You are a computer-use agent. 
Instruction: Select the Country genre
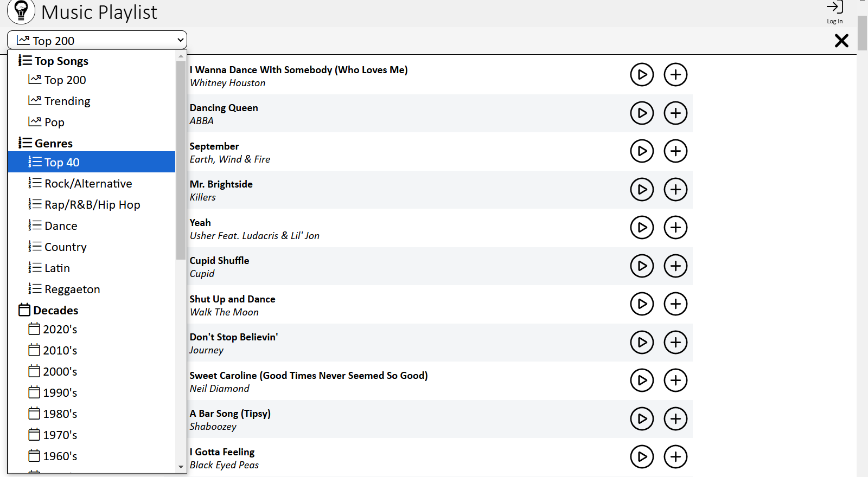[x=65, y=247]
